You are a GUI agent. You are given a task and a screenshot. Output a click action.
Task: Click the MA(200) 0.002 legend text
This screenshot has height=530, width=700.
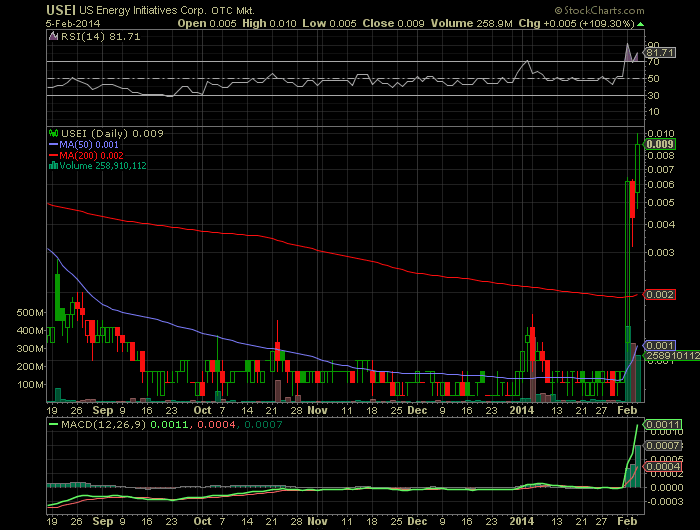pos(92,156)
